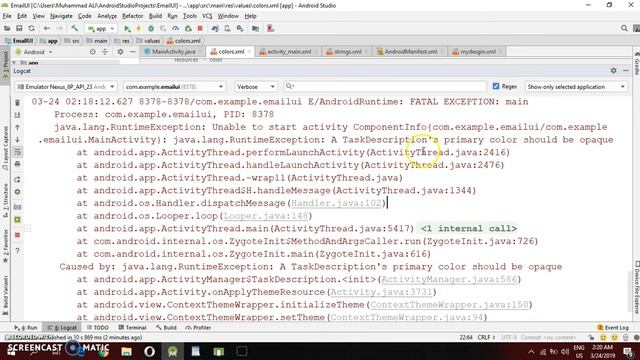Screen dimensions: 640x360
Task: Click Scroll to the end icon
Action: (x=18, y=115)
